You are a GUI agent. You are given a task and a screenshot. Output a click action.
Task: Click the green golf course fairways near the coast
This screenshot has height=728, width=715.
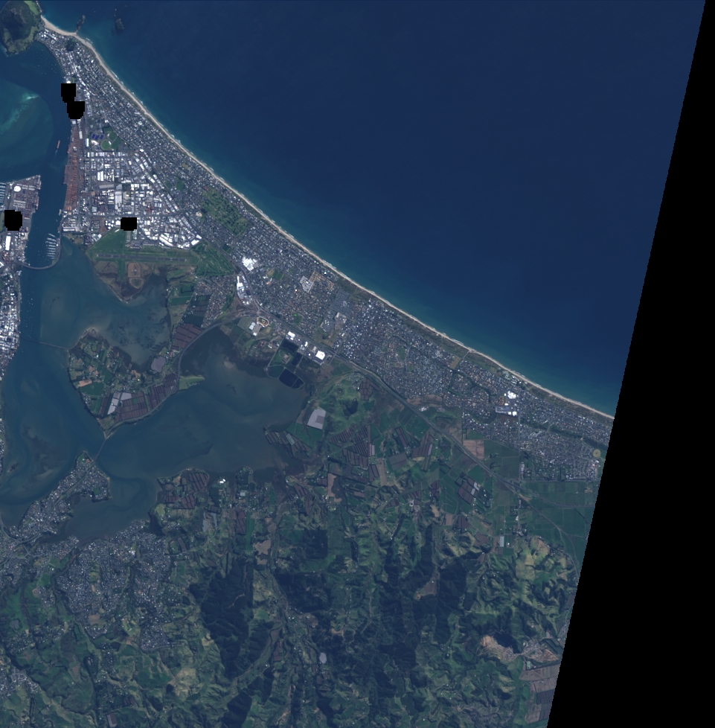pyautogui.click(x=223, y=211)
